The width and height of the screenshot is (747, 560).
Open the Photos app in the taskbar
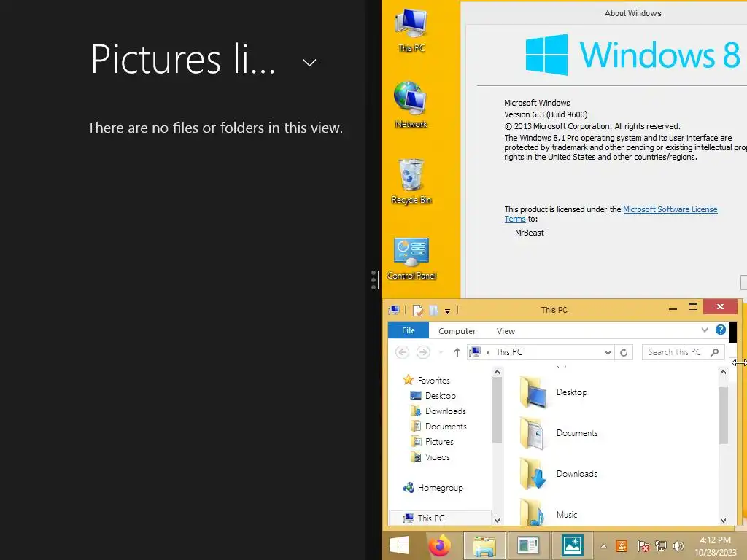(x=572, y=545)
